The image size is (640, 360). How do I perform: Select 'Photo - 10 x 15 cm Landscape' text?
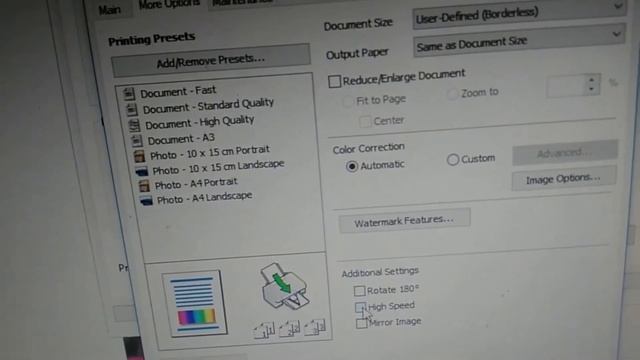click(218, 167)
